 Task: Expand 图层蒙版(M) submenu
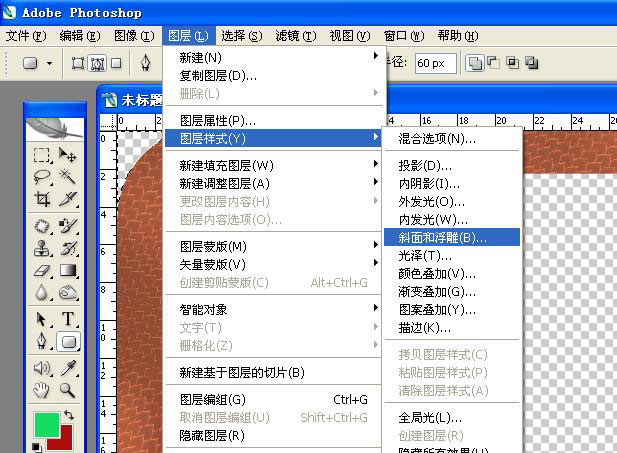[x=274, y=246]
